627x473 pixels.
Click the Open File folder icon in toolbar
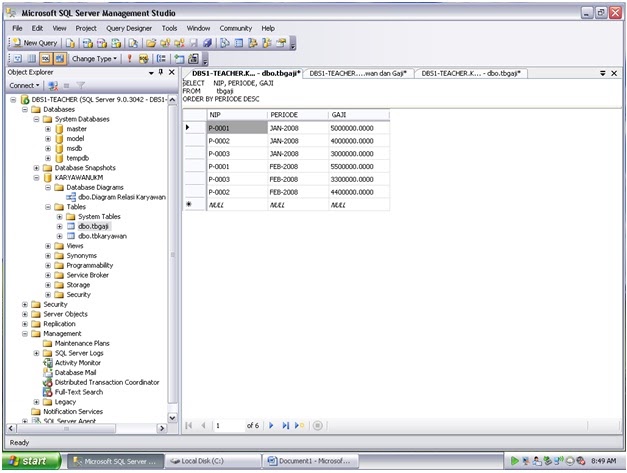[151, 43]
